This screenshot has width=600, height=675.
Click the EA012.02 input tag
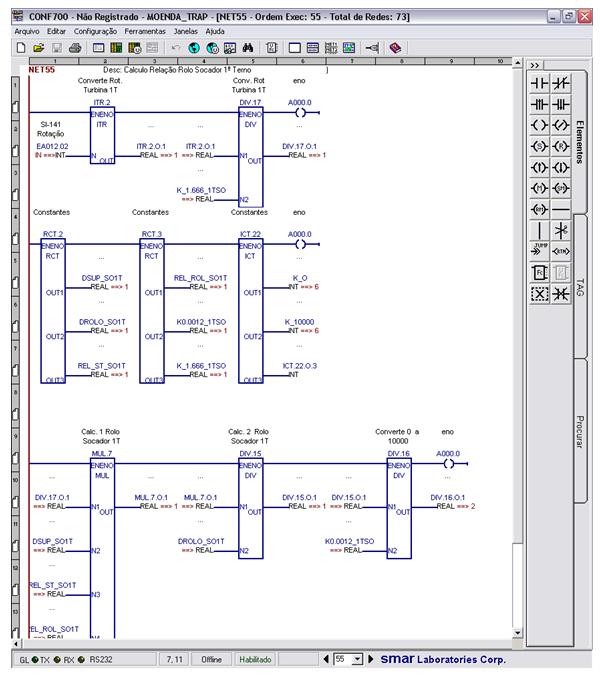[52, 146]
